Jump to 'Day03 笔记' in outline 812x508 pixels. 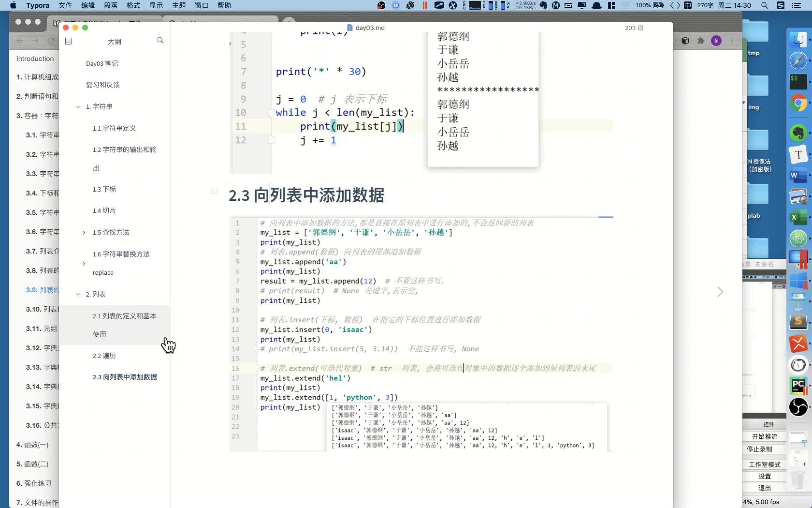(102, 63)
